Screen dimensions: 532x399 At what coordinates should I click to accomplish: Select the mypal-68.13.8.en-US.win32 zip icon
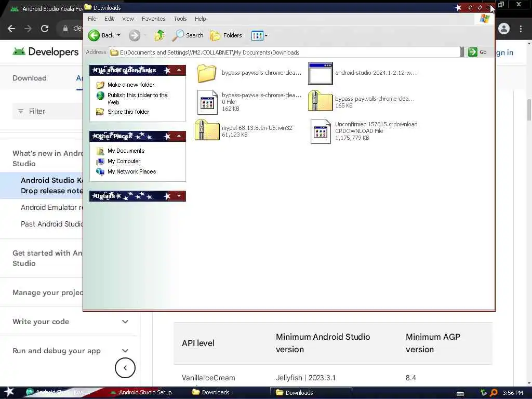click(207, 130)
